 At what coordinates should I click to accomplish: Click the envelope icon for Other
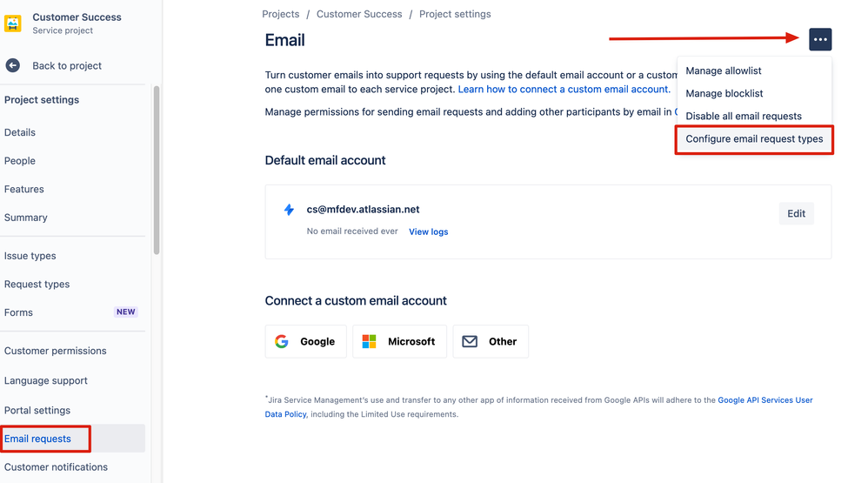470,341
